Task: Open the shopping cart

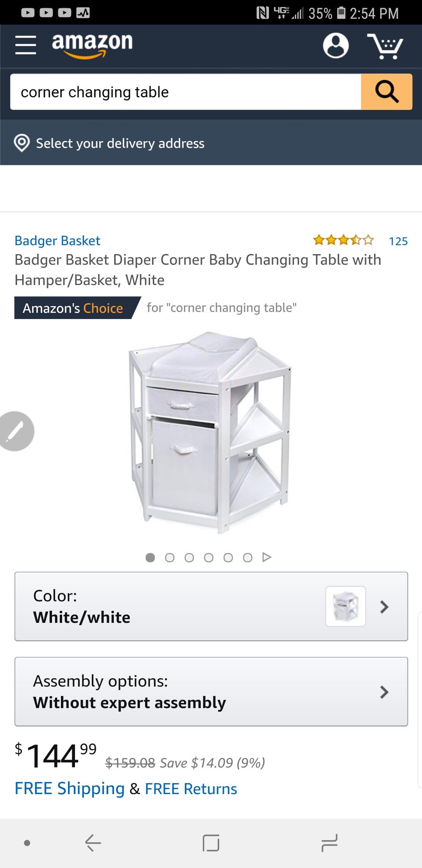Action: (x=385, y=46)
